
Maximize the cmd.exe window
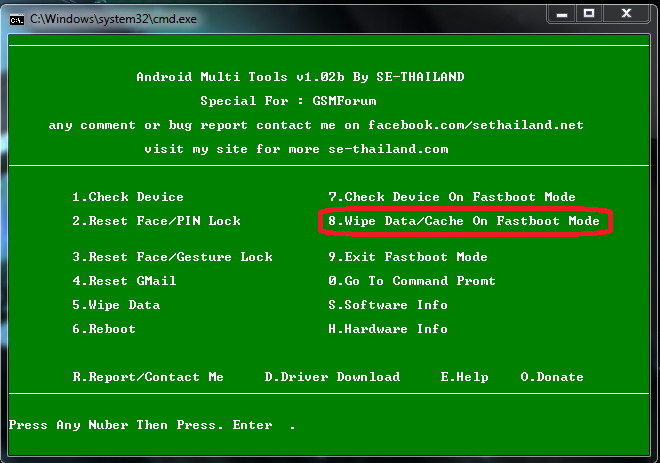point(589,14)
